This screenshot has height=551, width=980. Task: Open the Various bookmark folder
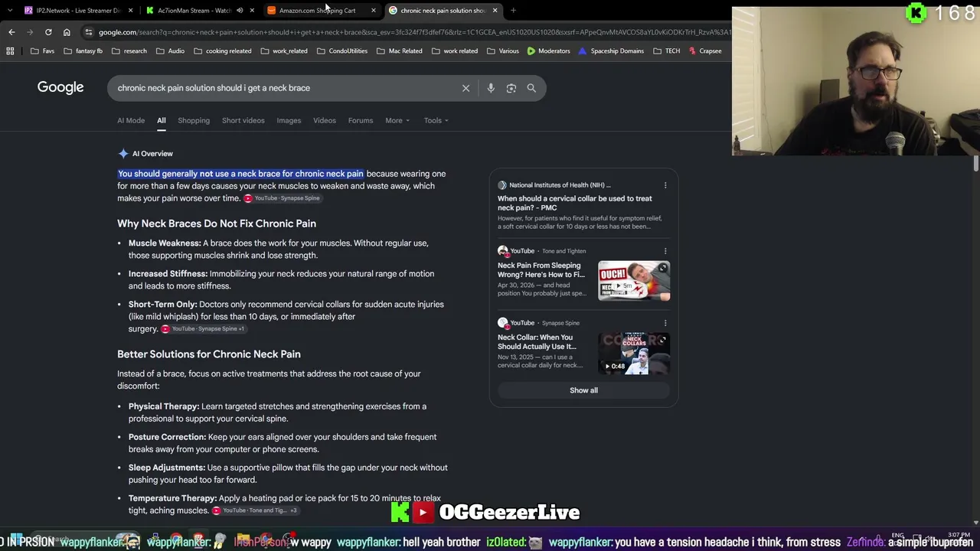tap(503, 51)
